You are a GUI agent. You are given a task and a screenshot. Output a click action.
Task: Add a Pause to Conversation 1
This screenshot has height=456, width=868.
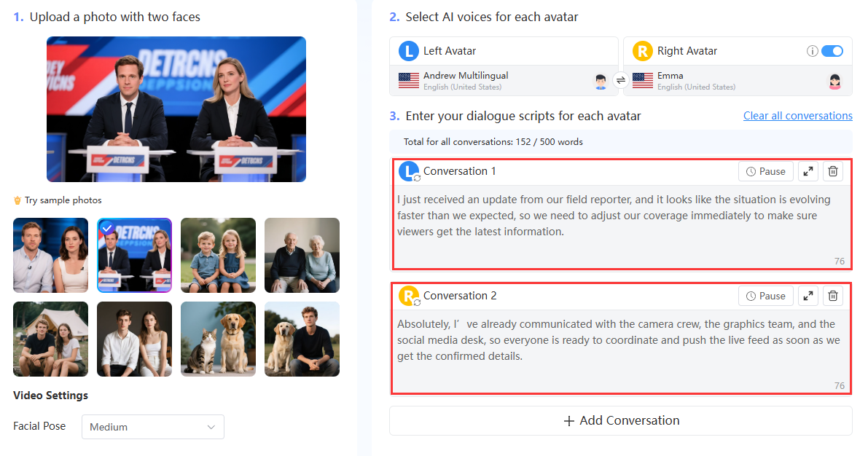765,172
